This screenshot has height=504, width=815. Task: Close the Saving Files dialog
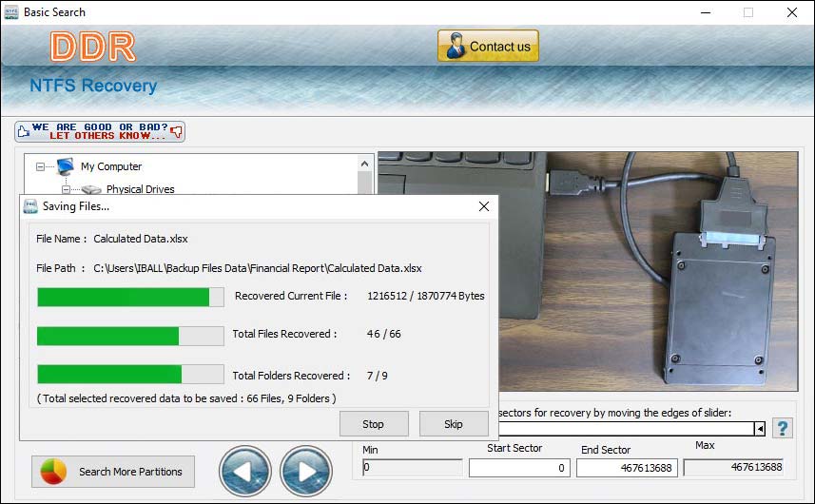point(484,206)
